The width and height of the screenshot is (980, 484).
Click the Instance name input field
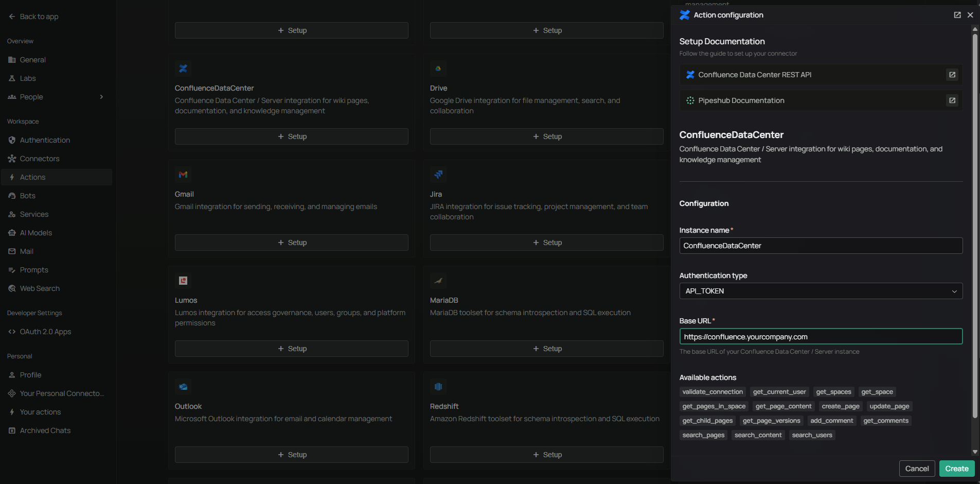pyautogui.click(x=821, y=246)
